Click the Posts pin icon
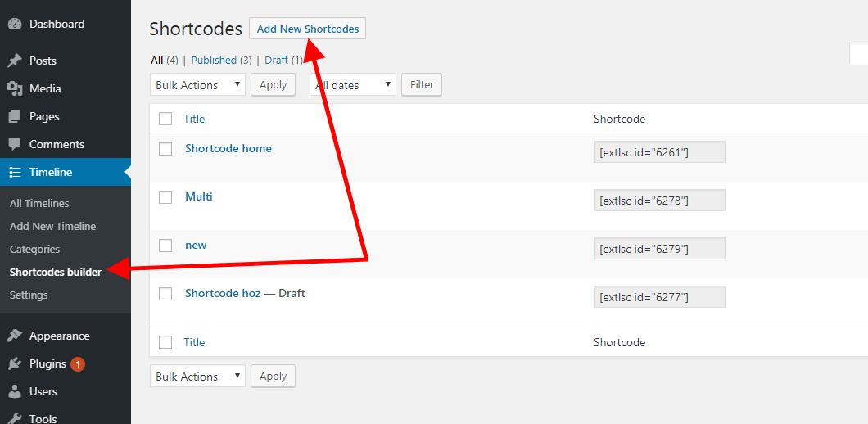868x424 pixels. (15, 61)
